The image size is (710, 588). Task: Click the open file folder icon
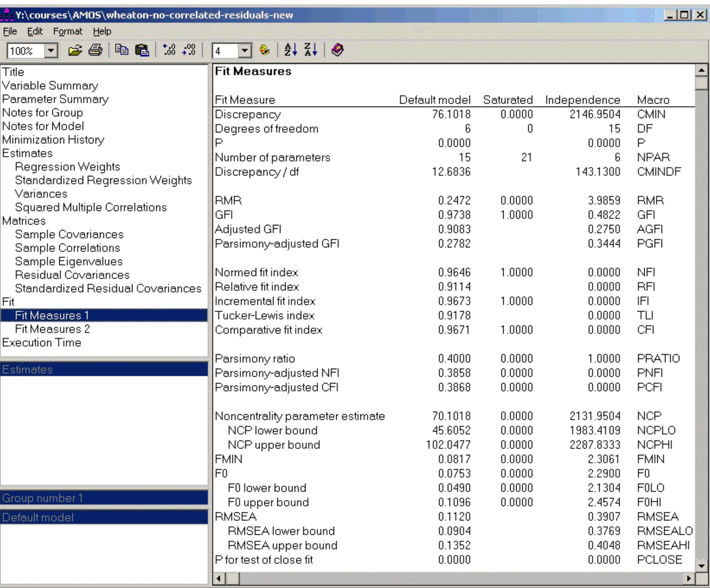(x=75, y=51)
